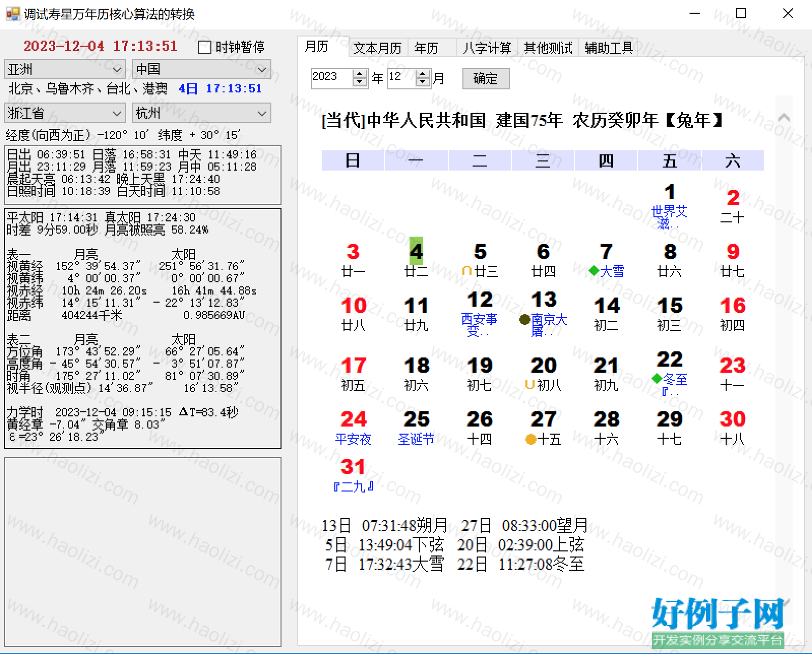
Task: Click the 20日 02:39:00上弦 entry
Action: point(521,544)
